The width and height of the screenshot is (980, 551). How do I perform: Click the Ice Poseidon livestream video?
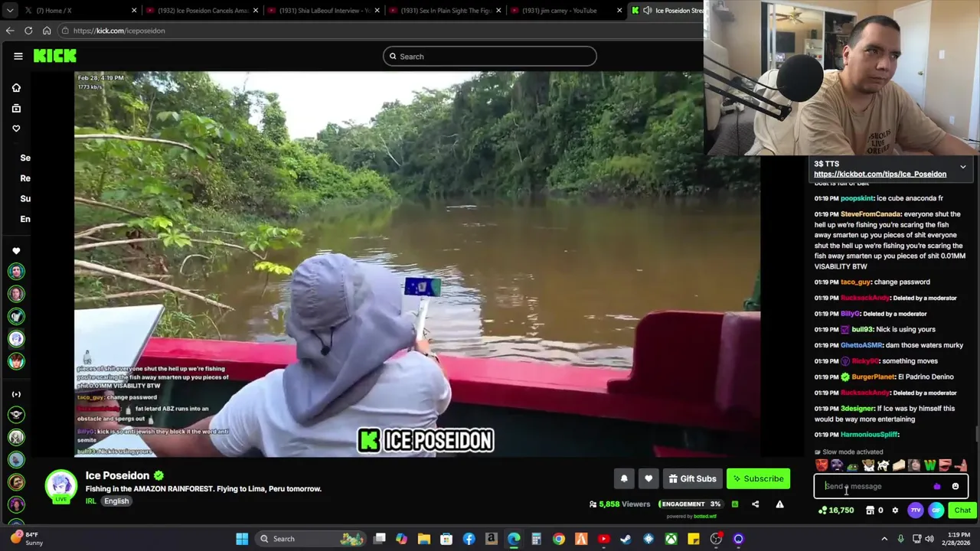tap(417, 264)
